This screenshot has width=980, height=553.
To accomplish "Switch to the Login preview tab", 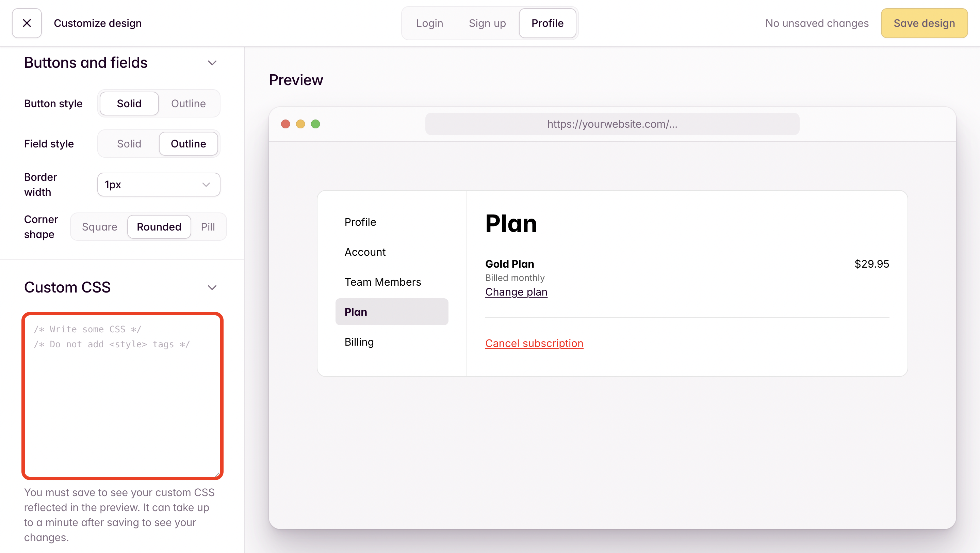I will [x=429, y=23].
